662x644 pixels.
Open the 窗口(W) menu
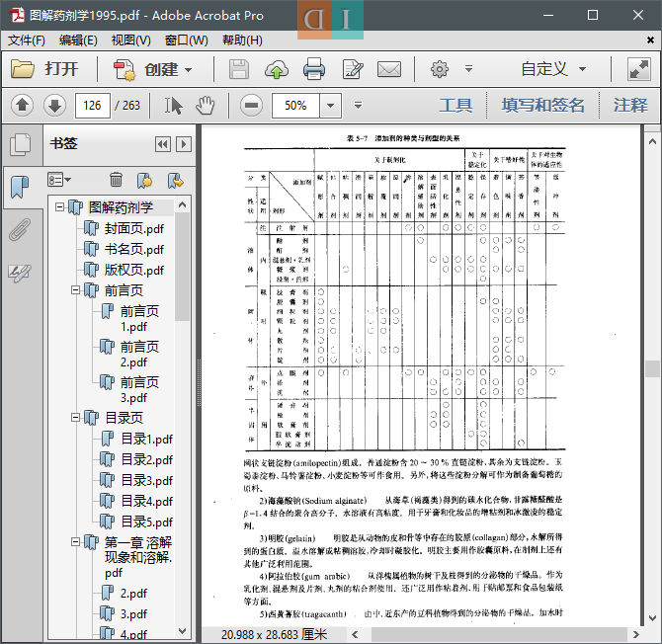coord(186,40)
